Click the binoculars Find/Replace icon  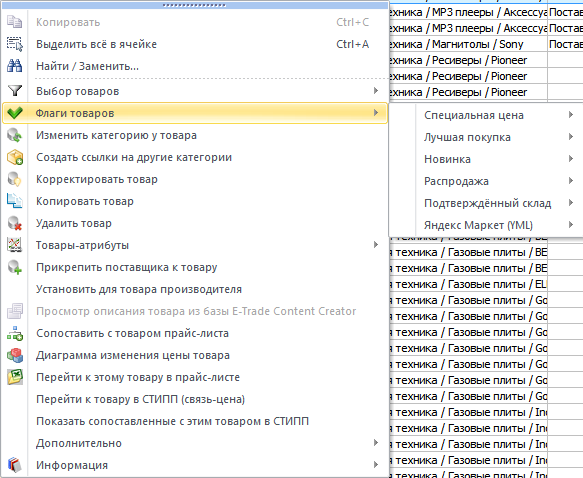click(x=15, y=66)
